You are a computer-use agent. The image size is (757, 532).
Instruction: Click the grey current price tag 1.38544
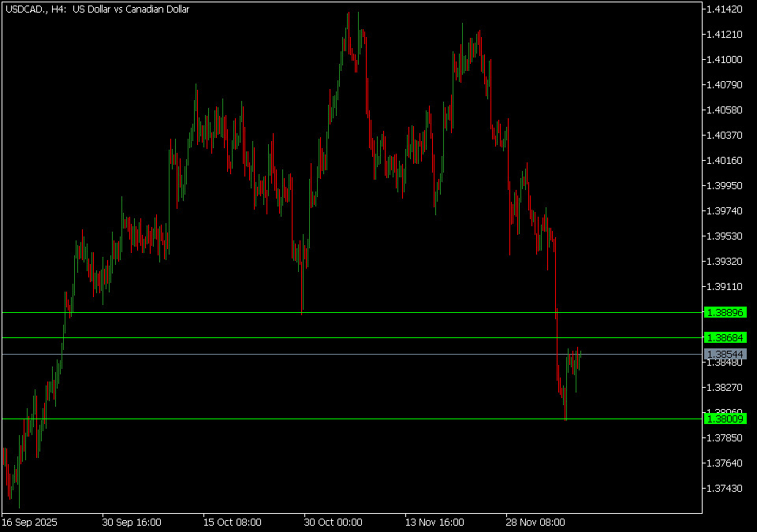point(725,355)
